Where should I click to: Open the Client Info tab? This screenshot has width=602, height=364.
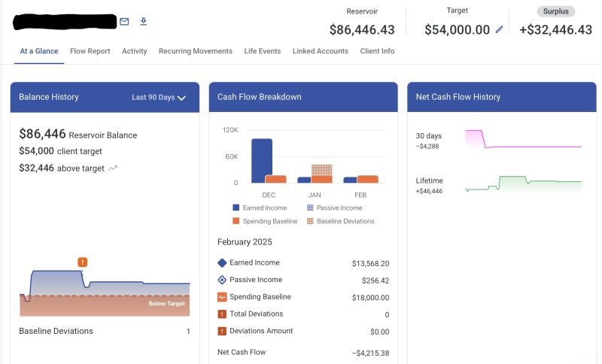(x=377, y=51)
